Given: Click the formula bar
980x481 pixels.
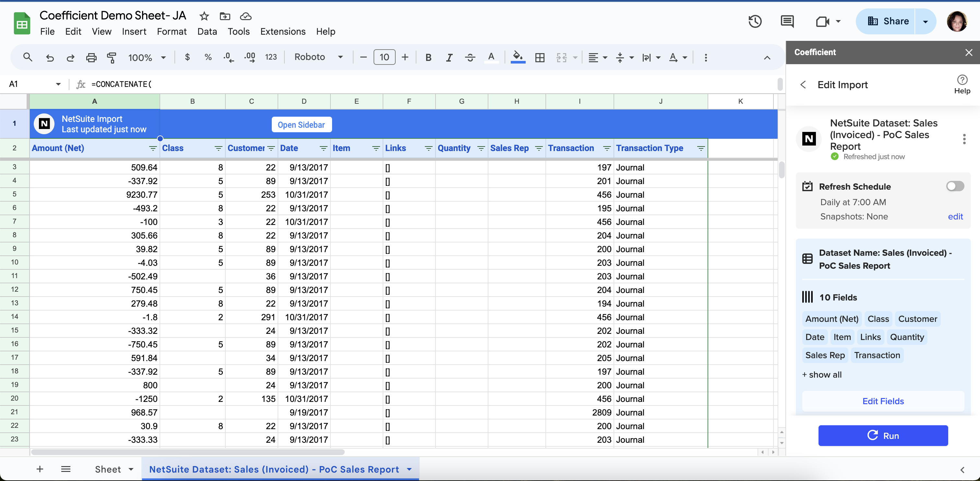Looking at the screenshot, I should pyautogui.click(x=432, y=84).
